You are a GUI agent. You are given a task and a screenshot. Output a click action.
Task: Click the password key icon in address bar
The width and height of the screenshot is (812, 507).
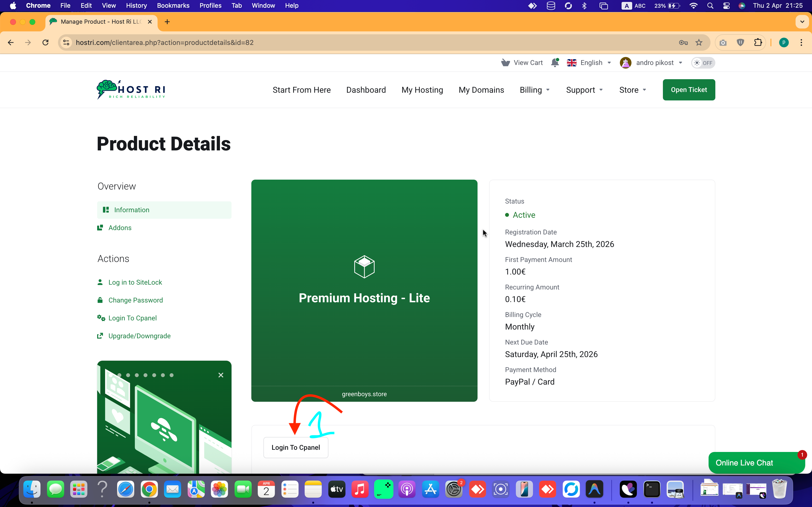(x=683, y=42)
